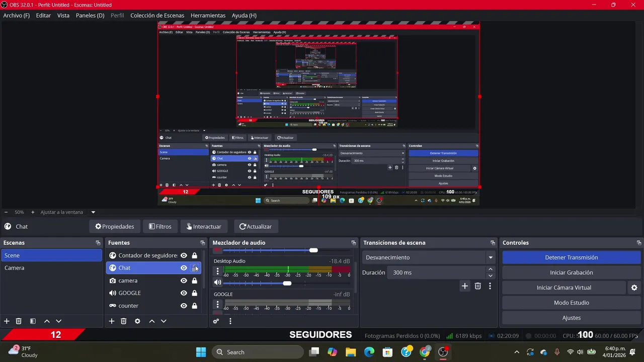Zoom in the preview
The height and width of the screenshot is (362, 644).
pyautogui.click(x=33, y=212)
